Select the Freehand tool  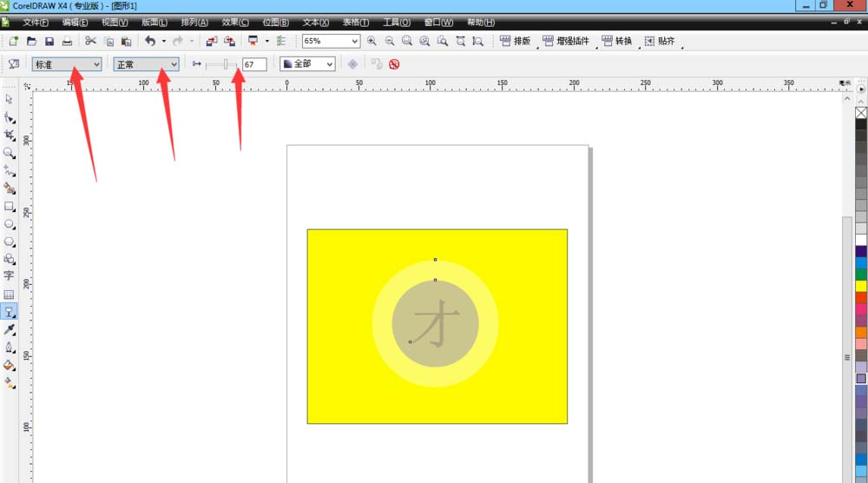[x=9, y=170]
